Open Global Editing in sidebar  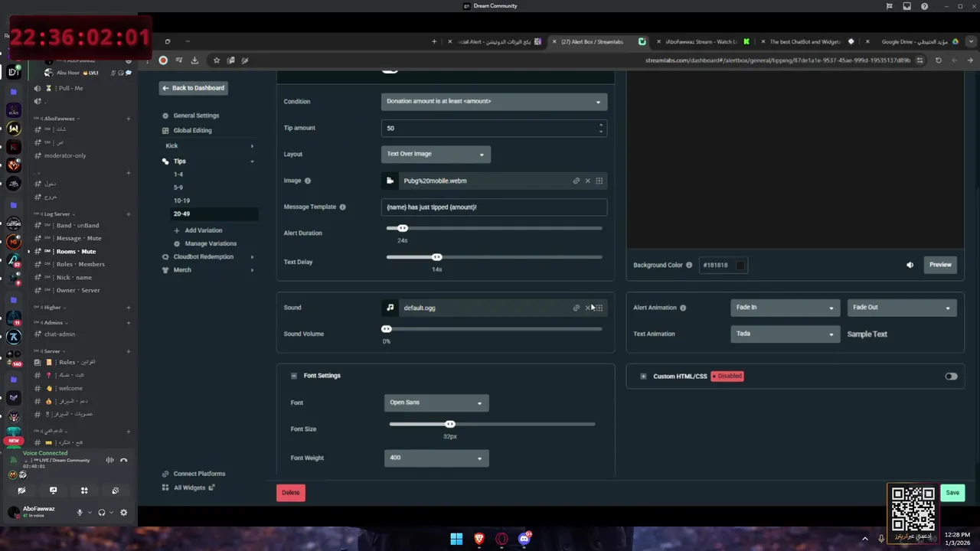(192, 130)
